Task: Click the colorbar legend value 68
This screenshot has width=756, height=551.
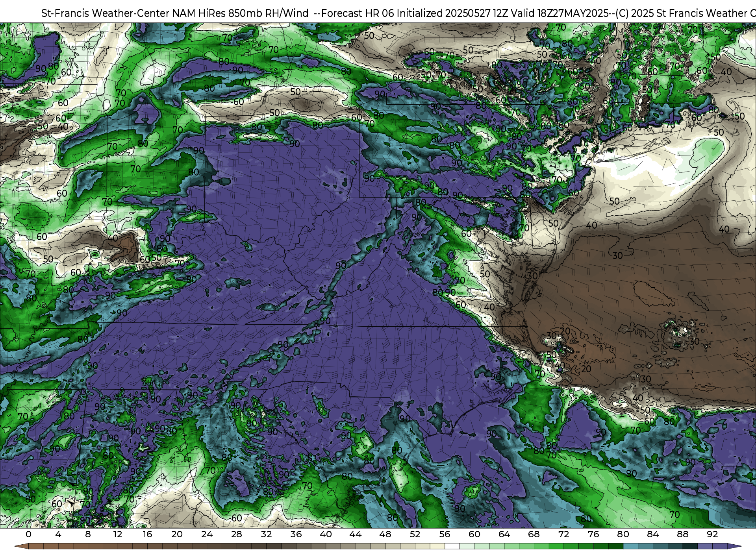Action: pyautogui.click(x=534, y=534)
